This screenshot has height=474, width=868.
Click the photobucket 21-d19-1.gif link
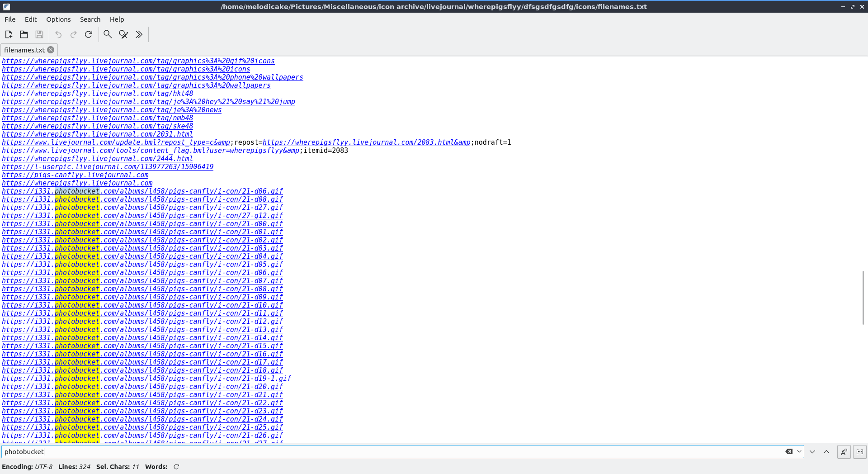click(146, 379)
